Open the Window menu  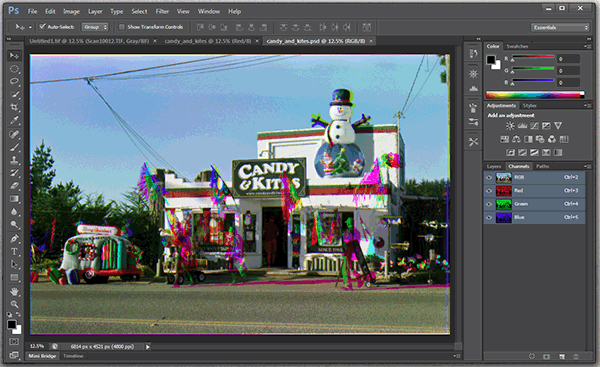click(209, 11)
